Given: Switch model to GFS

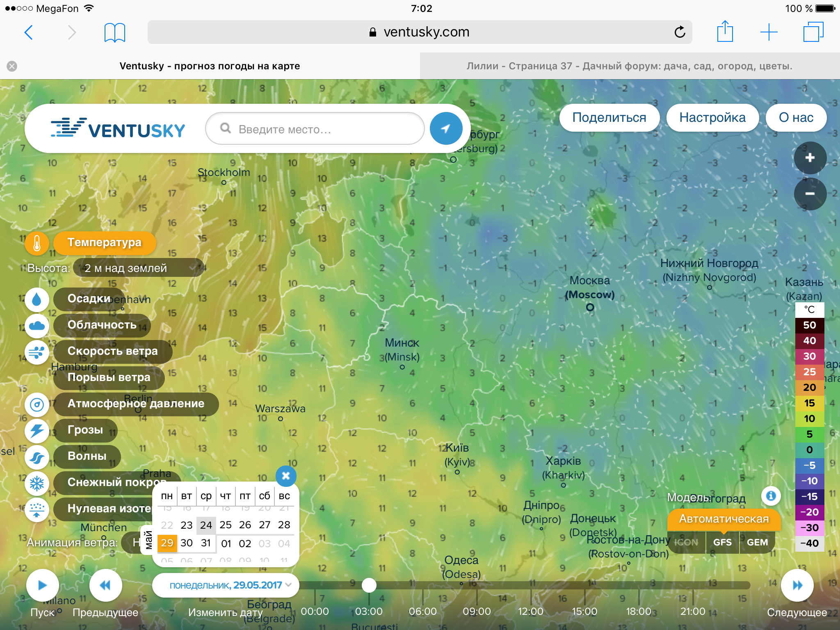Looking at the screenshot, I should [x=722, y=542].
